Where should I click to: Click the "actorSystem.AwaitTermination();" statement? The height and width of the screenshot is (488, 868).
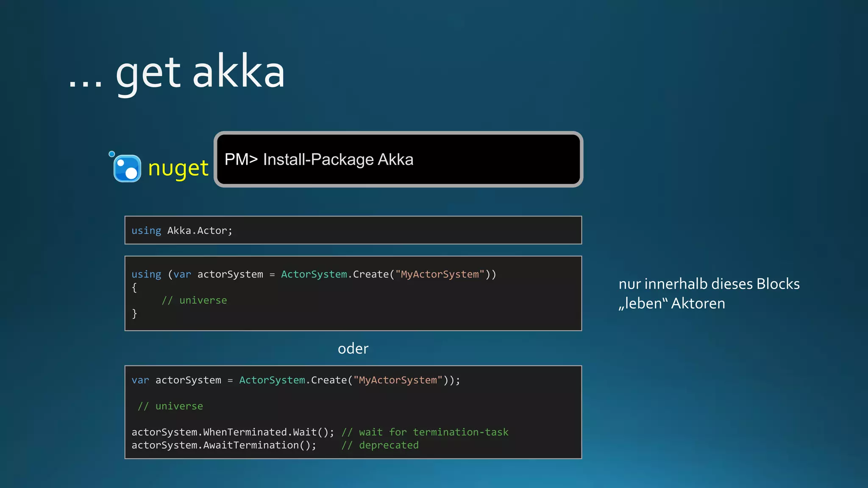[224, 445]
